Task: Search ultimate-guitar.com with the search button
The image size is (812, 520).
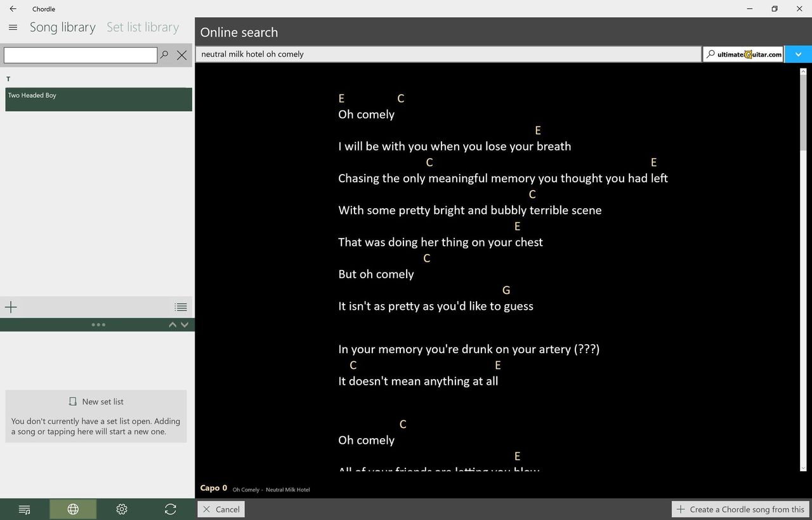Action: [743, 54]
